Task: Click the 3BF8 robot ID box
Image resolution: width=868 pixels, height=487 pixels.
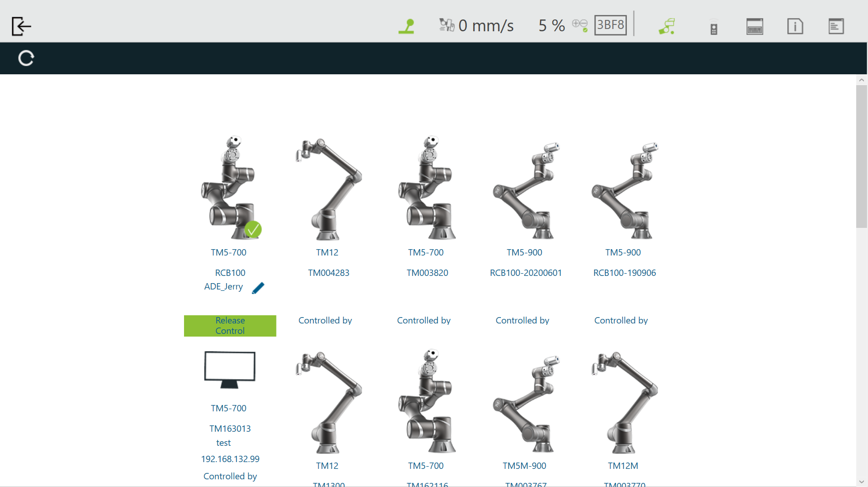Action: pos(610,25)
